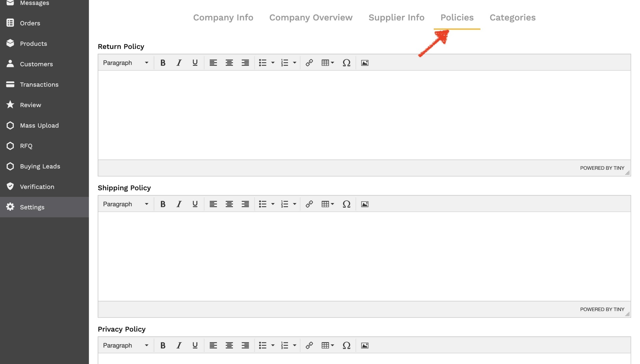Viewport: 640px width, 364px height.
Task: Toggle right-align in Shipping Policy editor
Action: point(245,204)
